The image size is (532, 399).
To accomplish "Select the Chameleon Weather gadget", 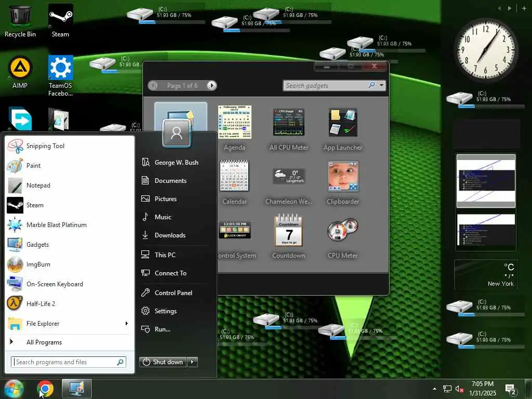I will click(289, 185).
